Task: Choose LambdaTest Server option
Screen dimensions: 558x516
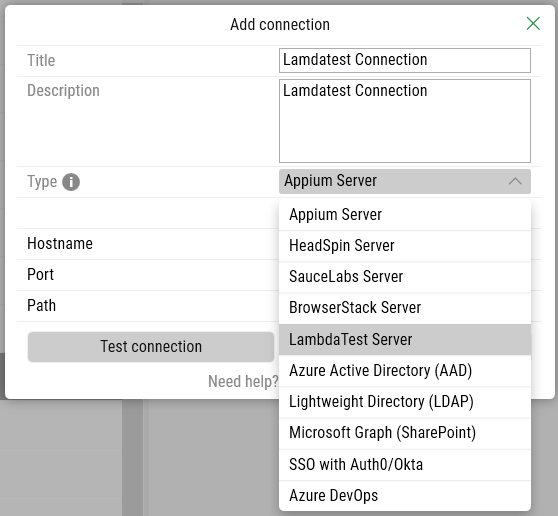Action: [x=405, y=339]
